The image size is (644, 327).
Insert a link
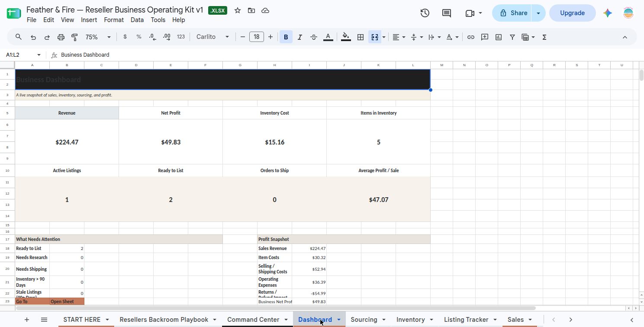tap(471, 37)
